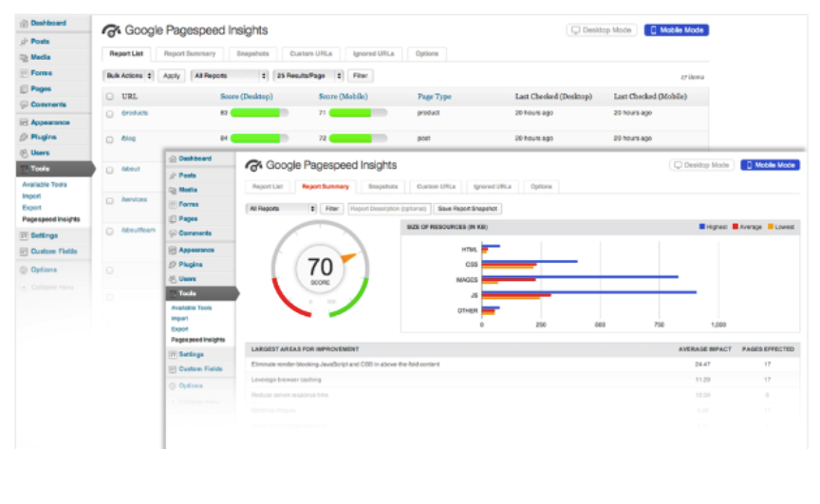820x504 pixels.
Task: Check the /blog row checkbox
Action: (x=110, y=140)
